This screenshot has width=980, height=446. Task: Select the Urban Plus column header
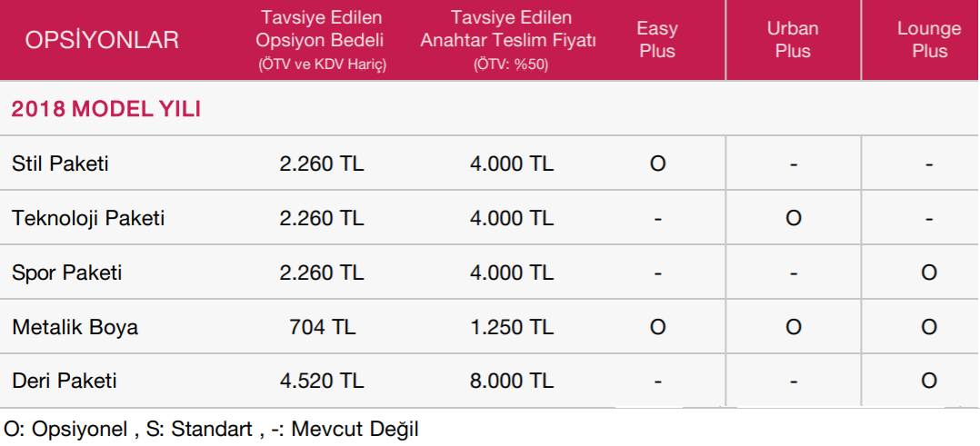point(793,39)
